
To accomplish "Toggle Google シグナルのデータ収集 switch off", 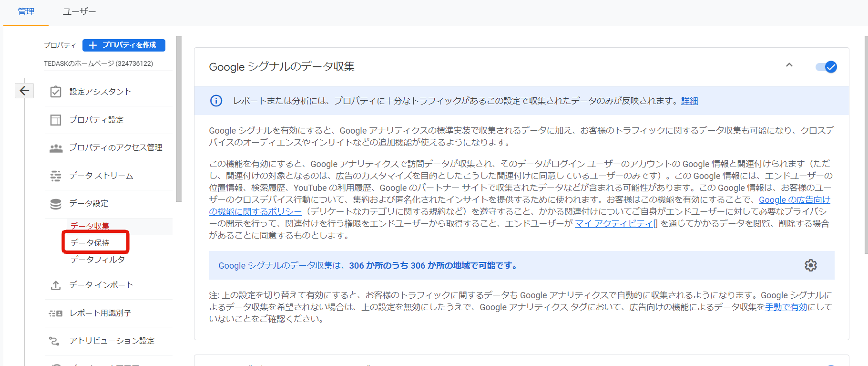I will [x=826, y=67].
